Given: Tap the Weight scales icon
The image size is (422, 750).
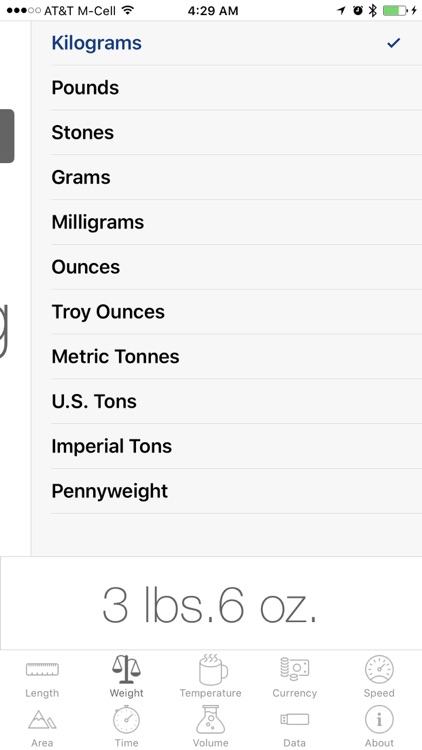Looking at the screenshot, I should [x=126, y=676].
